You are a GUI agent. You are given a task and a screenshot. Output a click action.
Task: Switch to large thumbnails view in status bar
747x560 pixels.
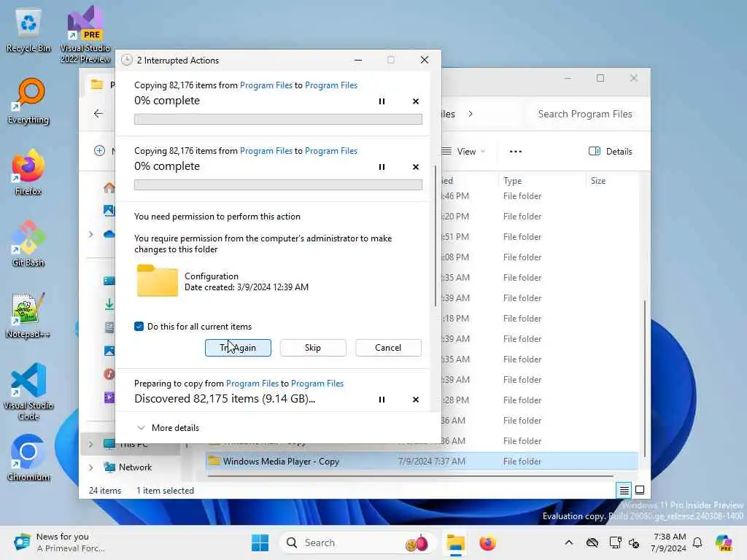click(x=640, y=490)
